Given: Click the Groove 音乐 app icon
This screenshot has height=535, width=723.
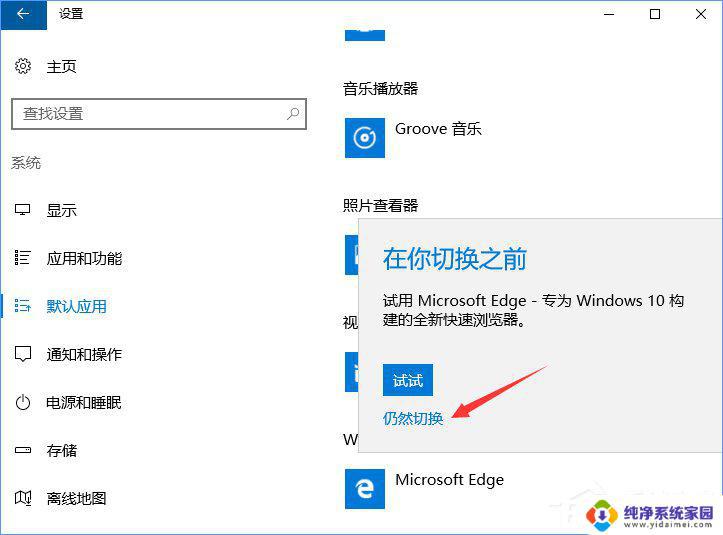Looking at the screenshot, I should (365, 138).
